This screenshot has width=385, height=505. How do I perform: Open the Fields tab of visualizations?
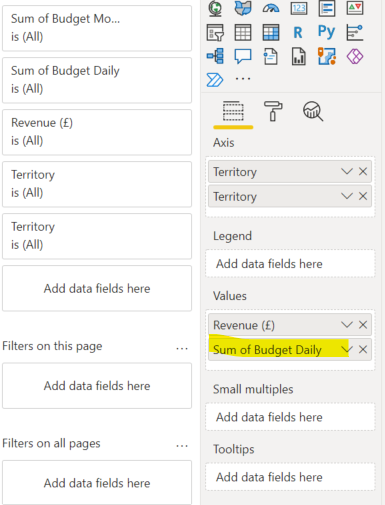(233, 111)
